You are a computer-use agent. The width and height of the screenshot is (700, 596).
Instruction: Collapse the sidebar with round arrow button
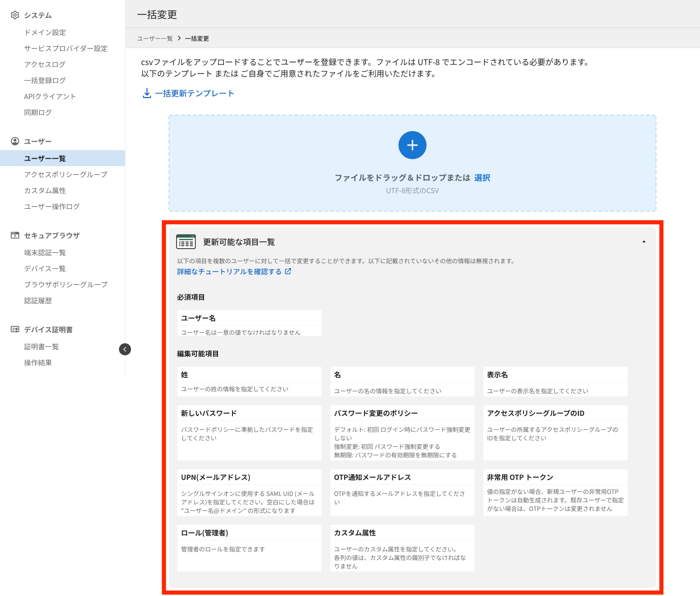point(125,349)
